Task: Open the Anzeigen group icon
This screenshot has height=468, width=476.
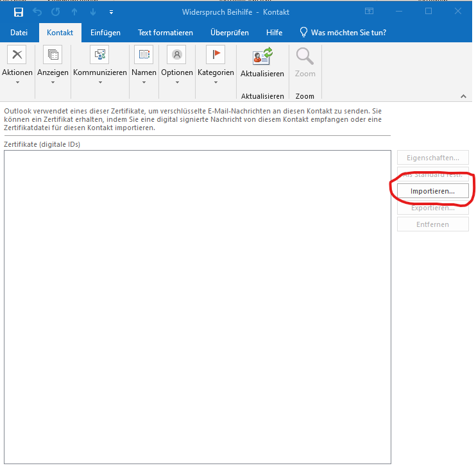Action: point(53,55)
